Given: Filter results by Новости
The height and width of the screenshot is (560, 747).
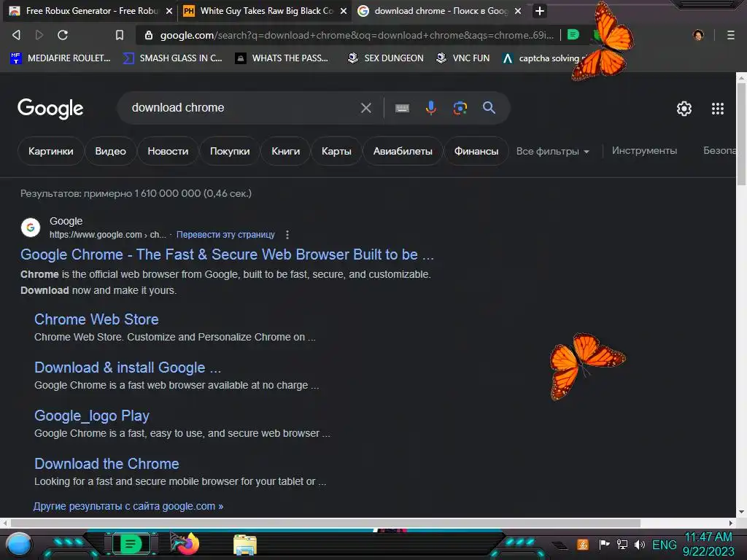Looking at the screenshot, I should pos(168,151).
